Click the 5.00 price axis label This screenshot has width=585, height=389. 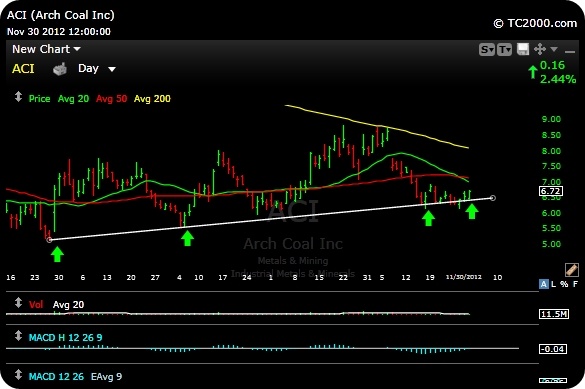pyautogui.click(x=551, y=244)
